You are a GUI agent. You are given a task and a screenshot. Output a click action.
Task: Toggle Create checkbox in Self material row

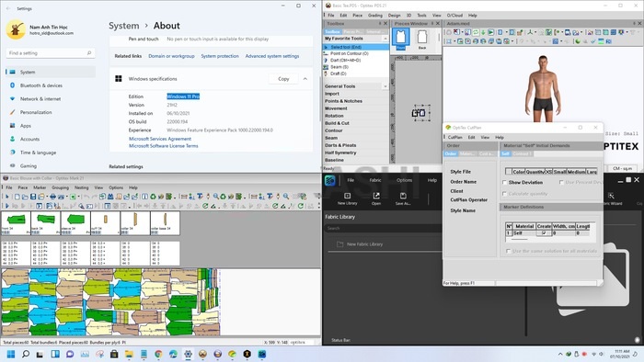[545, 232]
